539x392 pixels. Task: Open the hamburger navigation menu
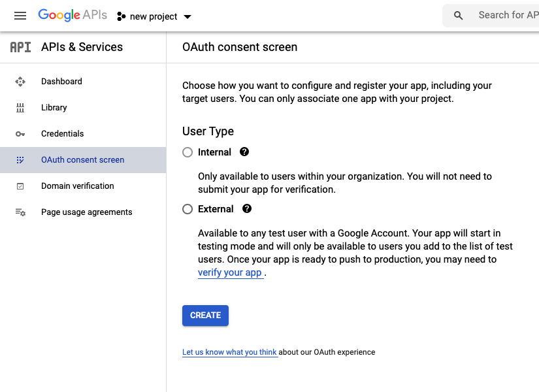20,16
